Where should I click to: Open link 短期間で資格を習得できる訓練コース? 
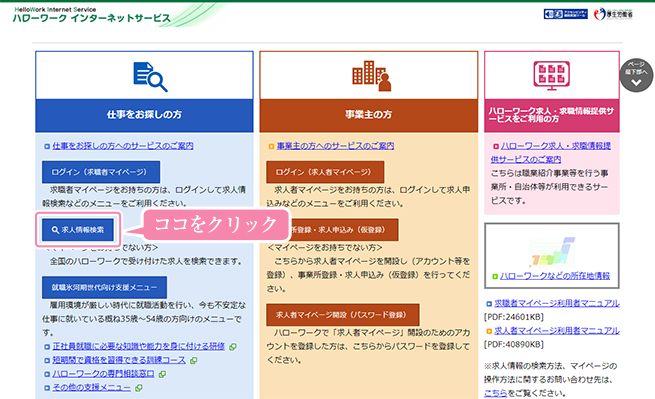(119, 360)
